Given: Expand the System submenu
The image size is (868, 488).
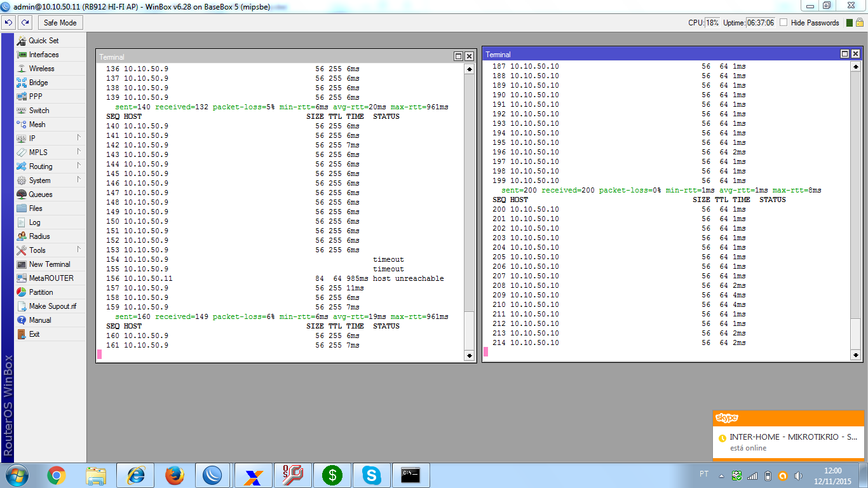Looking at the screenshot, I should pyautogui.click(x=79, y=180).
